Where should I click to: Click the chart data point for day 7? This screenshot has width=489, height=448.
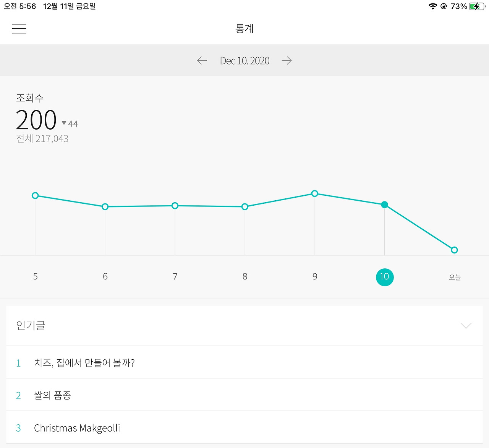point(175,206)
